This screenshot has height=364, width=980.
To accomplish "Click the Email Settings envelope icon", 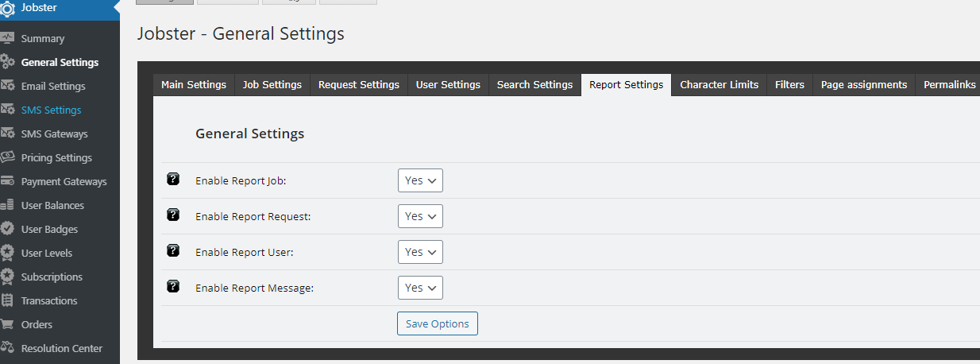I will (7, 86).
